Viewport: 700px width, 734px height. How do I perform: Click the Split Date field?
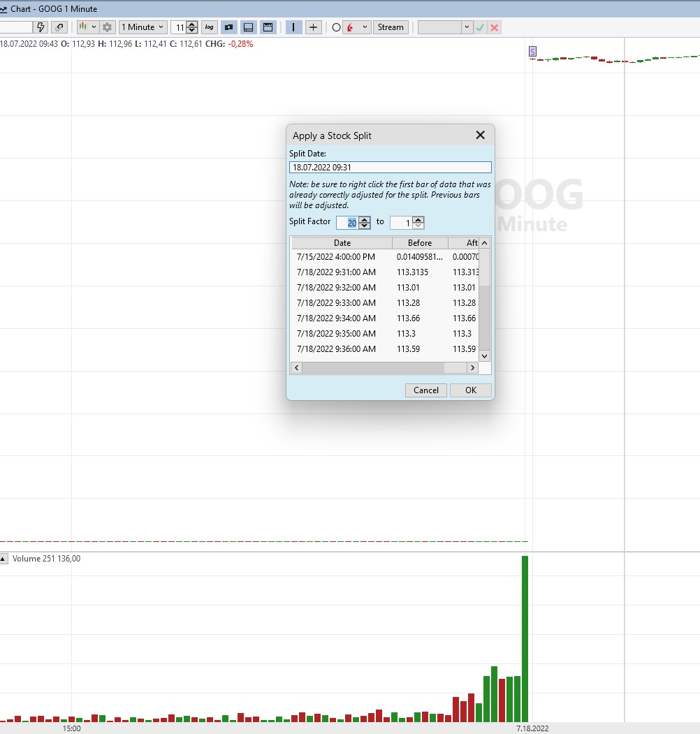pyautogui.click(x=391, y=167)
